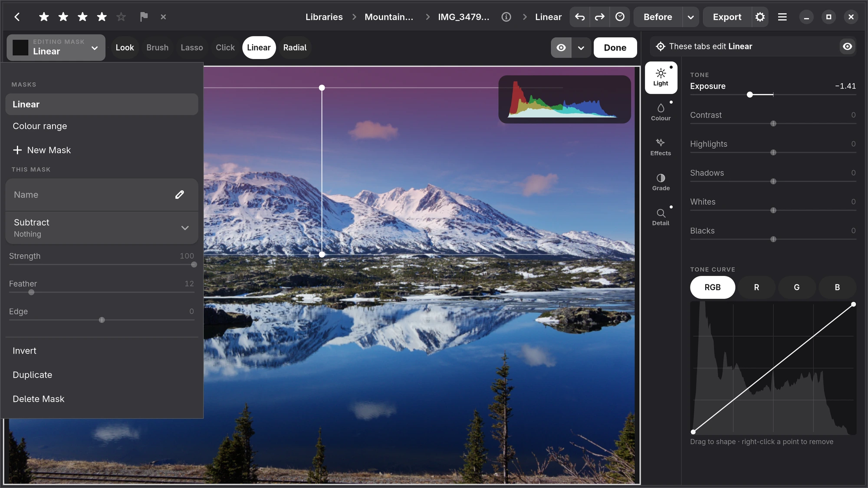Redo the last edit
Viewport: 868px width, 488px height.
point(599,17)
